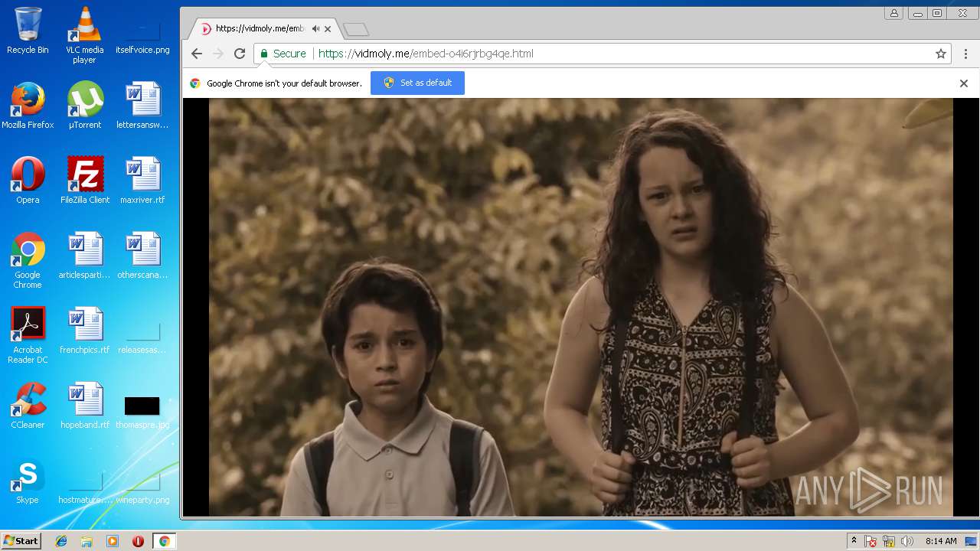
Task: Click the video player area
Action: [x=581, y=307]
